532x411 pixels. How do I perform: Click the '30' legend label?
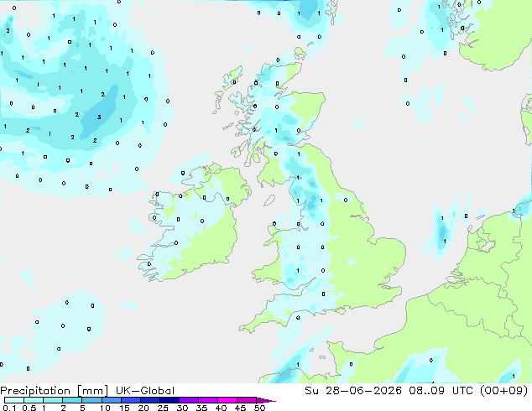pyautogui.click(x=182, y=408)
